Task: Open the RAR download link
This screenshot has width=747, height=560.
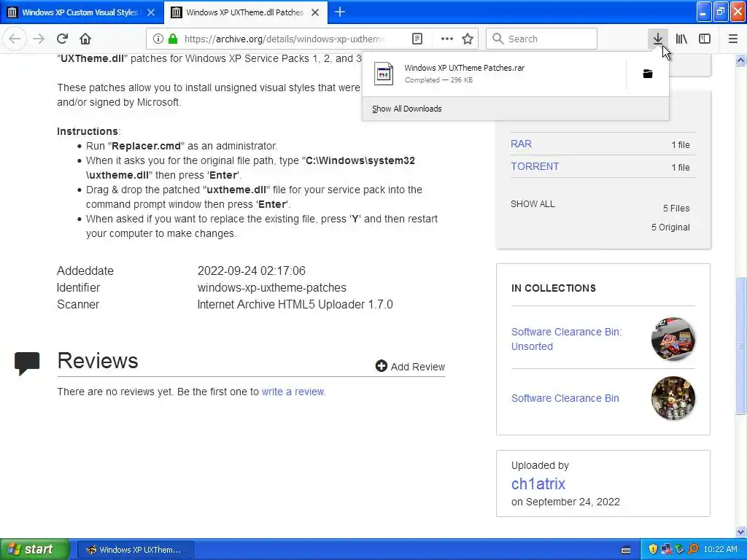Action: pos(521,144)
